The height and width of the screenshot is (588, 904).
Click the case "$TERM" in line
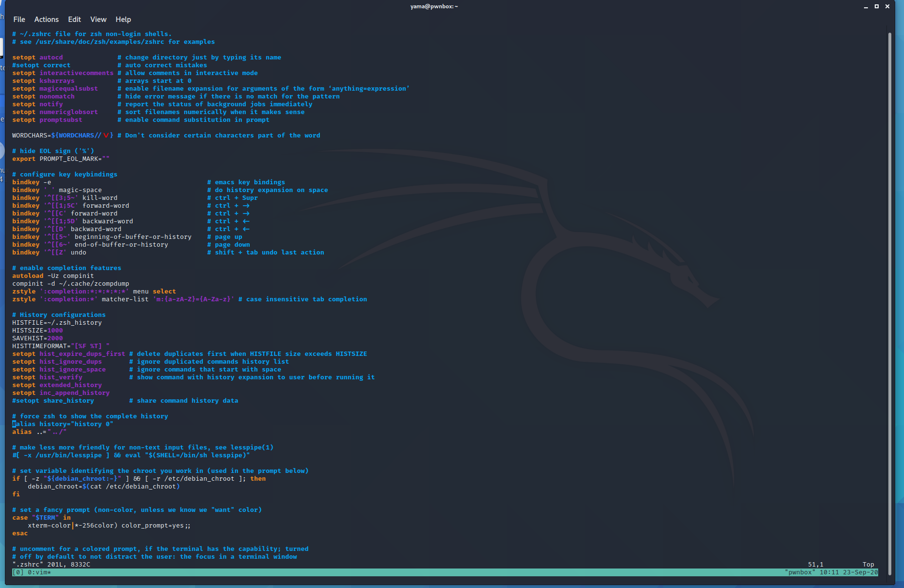(x=41, y=518)
